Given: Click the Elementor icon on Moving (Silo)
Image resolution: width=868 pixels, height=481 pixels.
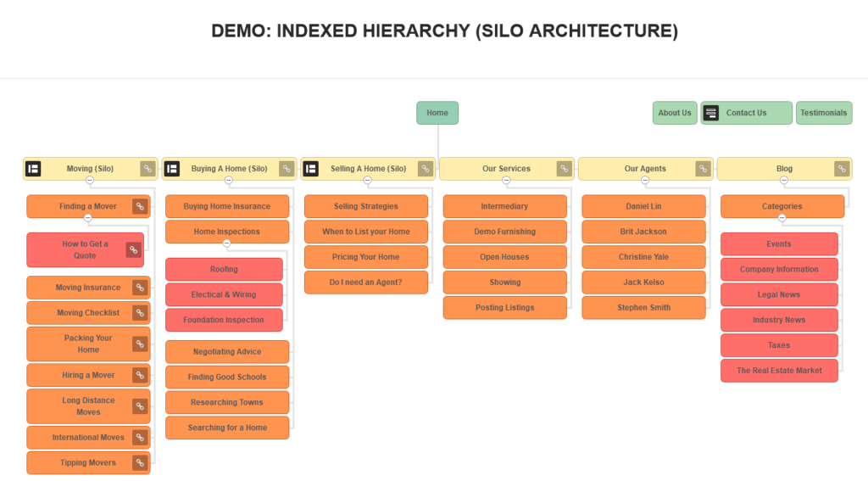Looking at the screenshot, I should click(33, 169).
